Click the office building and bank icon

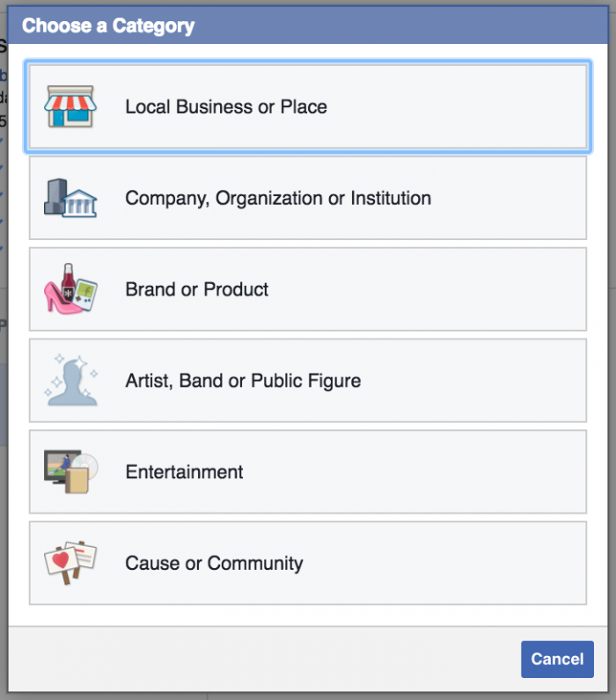(70, 199)
